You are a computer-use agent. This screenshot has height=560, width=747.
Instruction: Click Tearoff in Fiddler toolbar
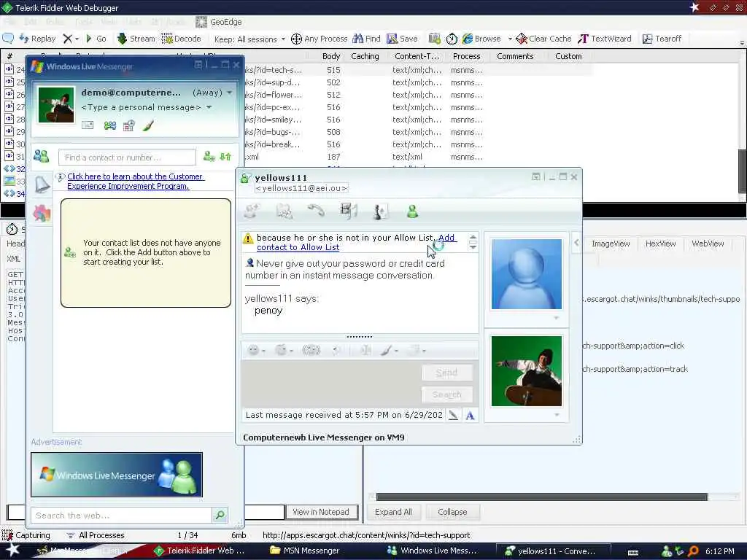tap(662, 39)
